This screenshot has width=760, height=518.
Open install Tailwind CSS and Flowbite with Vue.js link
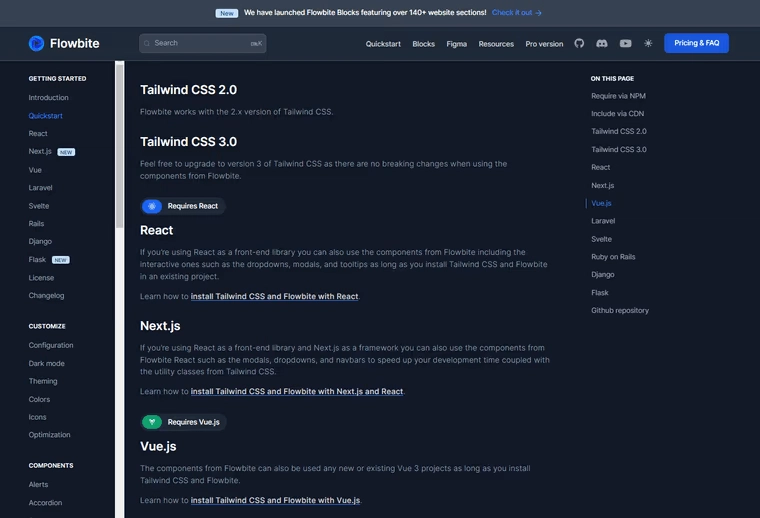[275, 500]
